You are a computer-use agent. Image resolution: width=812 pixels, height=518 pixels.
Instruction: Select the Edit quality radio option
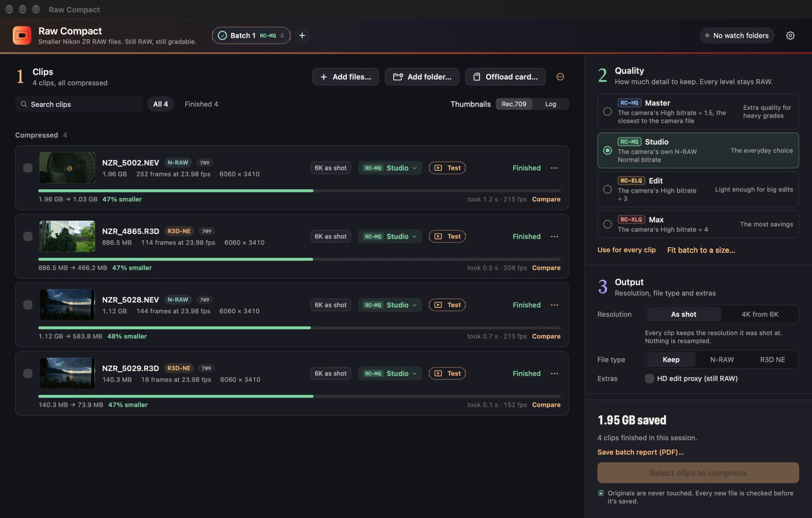[607, 189]
